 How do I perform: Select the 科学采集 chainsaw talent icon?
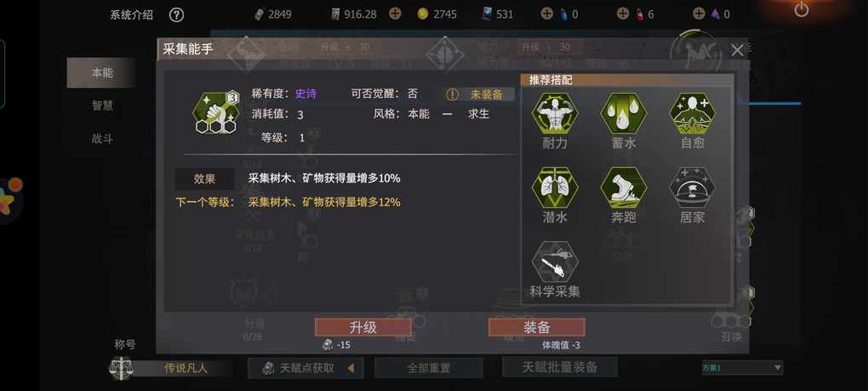pos(555,262)
